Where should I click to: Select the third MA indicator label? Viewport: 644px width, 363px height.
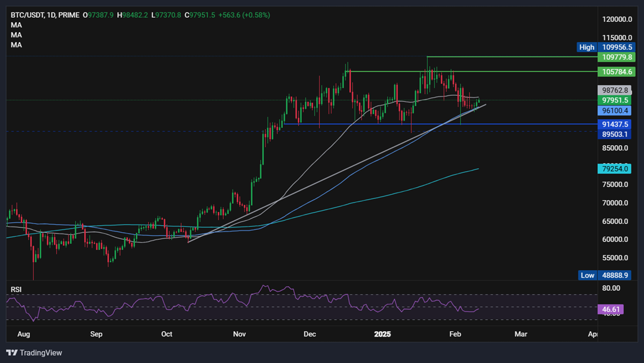pyautogui.click(x=17, y=45)
